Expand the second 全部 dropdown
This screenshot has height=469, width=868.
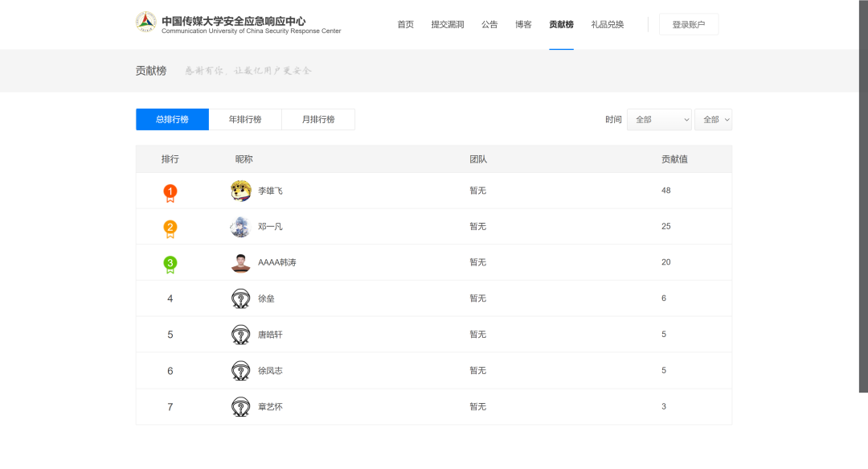pos(713,119)
